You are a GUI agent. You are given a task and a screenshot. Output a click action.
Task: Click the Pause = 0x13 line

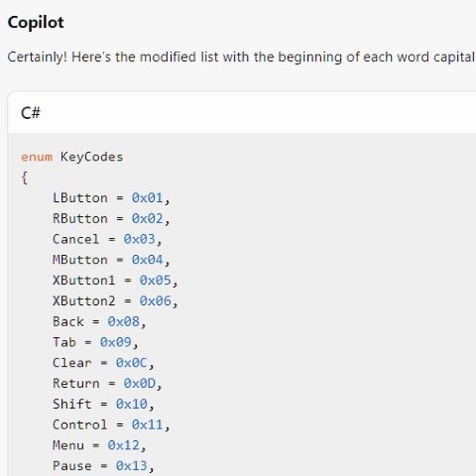[103, 466]
